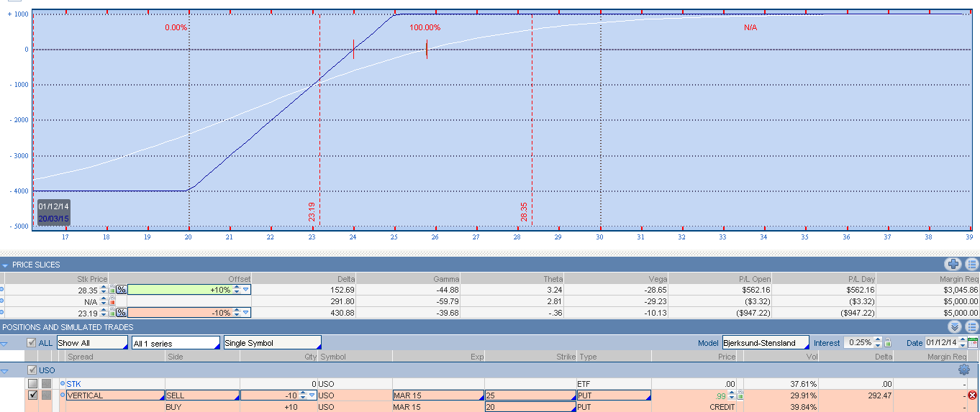Click the $562.16 P/L Open value
This screenshot has width=980, height=412.
click(756, 289)
